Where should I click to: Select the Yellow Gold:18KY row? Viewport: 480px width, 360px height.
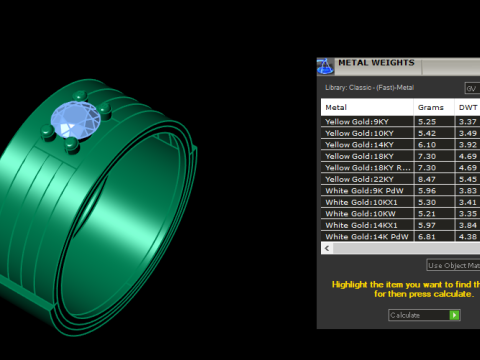point(400,156)
